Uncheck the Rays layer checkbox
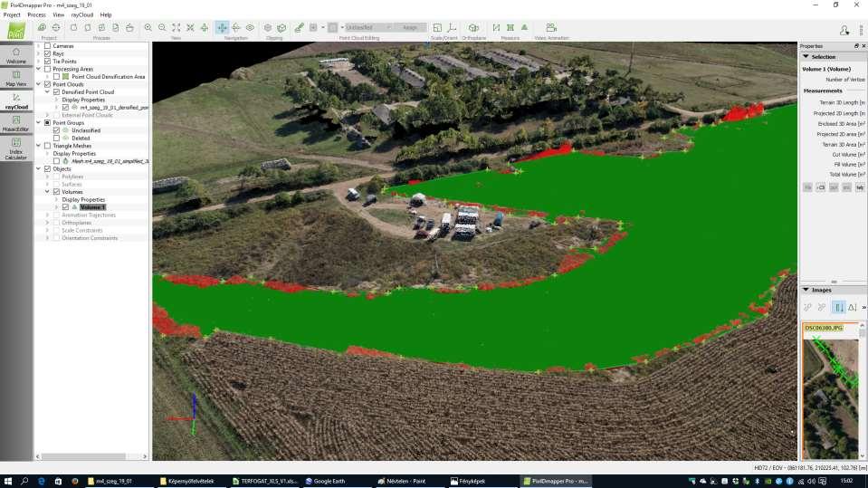 [x=48, y=53]
